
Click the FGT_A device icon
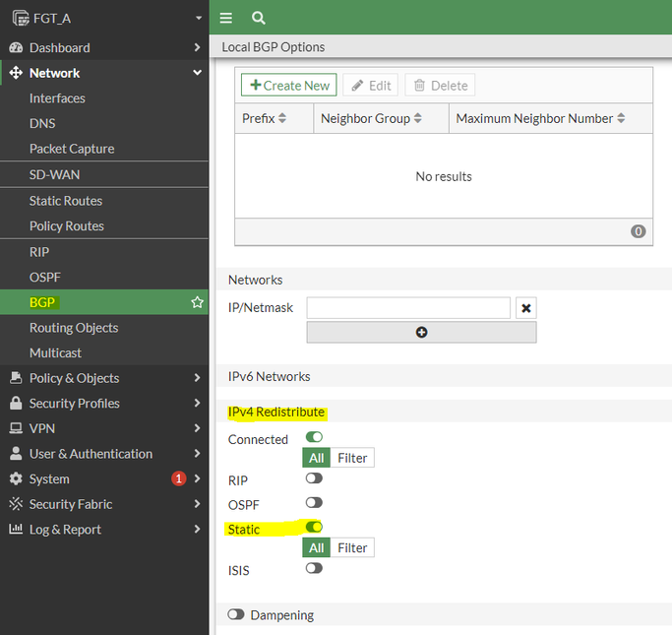click(21, 19)
